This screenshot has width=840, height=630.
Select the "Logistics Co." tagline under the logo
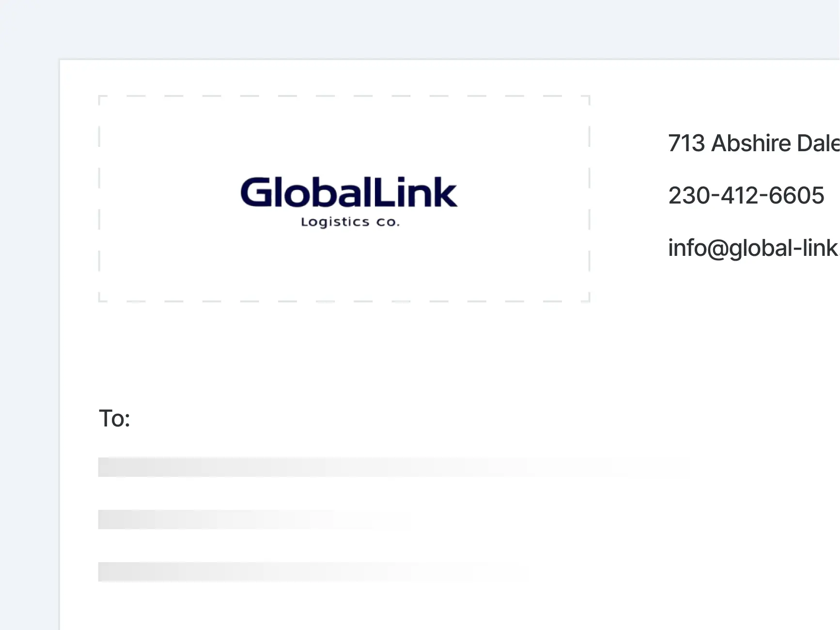[350, 222]
